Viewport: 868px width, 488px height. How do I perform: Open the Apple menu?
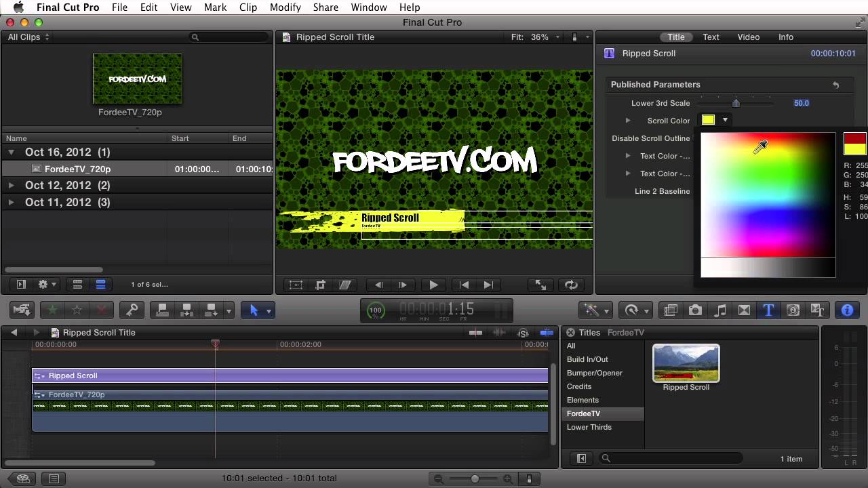[x=18, y=7]
